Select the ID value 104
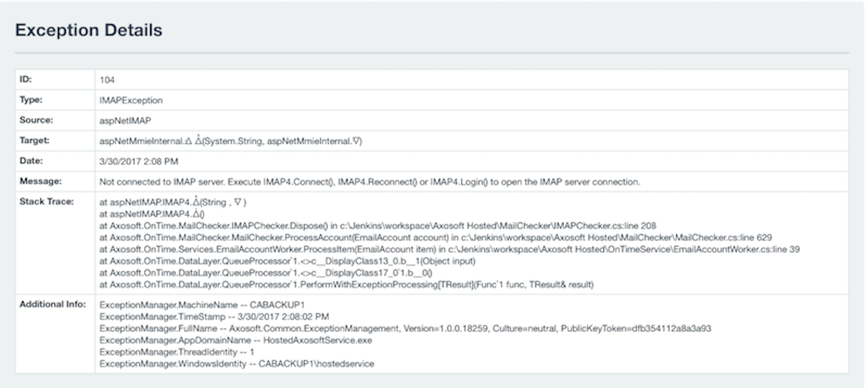868x388 pixels. (x=107, y=80)
